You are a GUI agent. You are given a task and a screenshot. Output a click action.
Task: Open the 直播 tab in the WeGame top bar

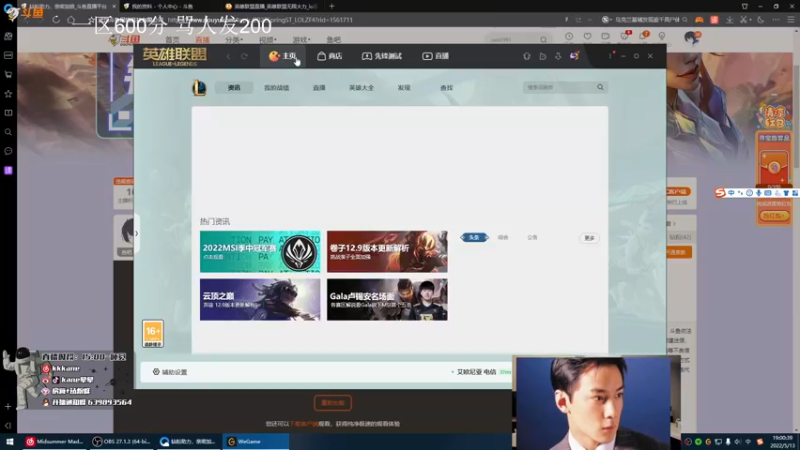pos(435,56)
